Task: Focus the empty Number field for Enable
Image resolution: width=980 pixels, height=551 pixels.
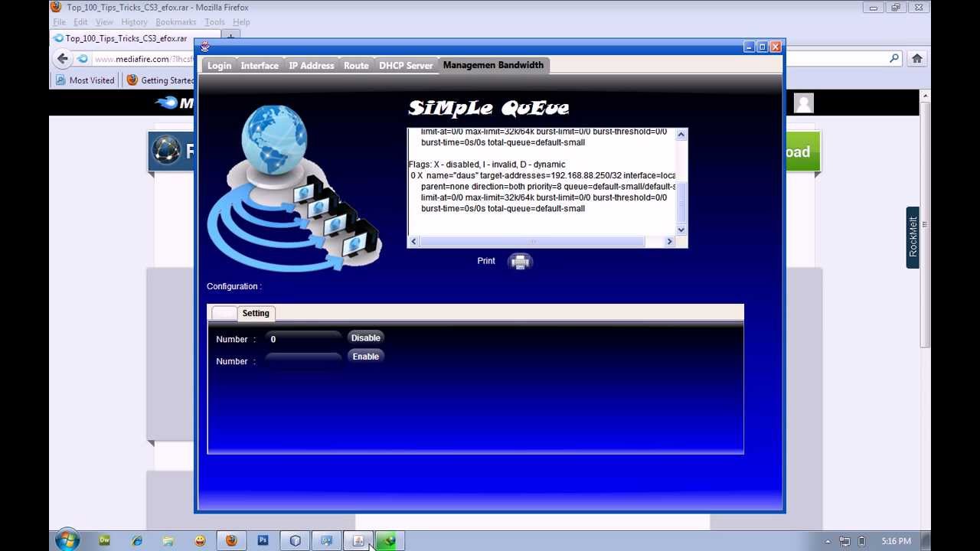Action: tap(303, 360)
